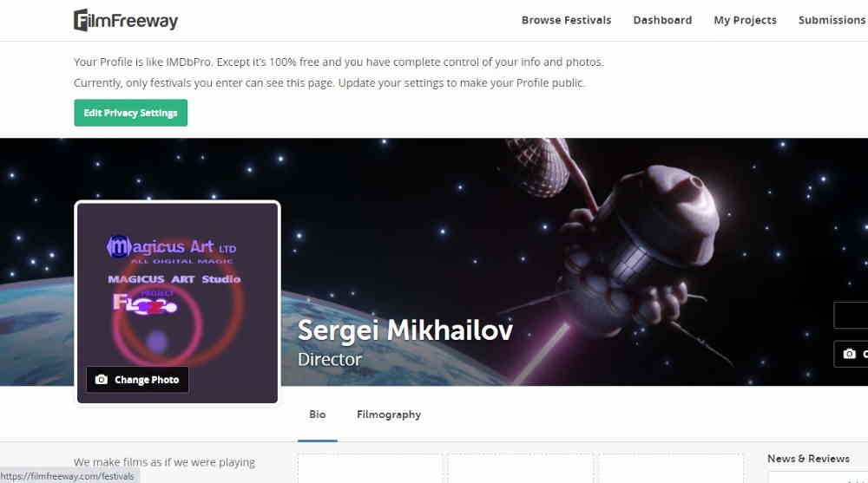
Task: Switch to the Bio tab
Action: pos(318,414)
